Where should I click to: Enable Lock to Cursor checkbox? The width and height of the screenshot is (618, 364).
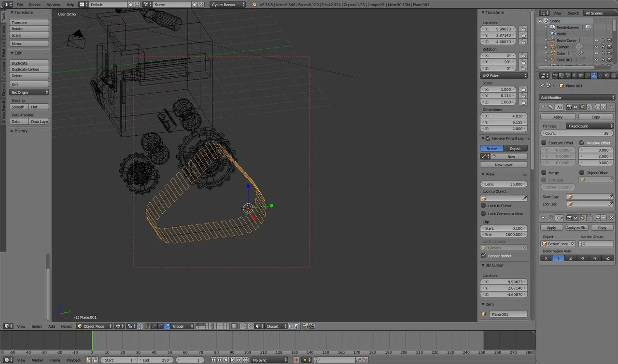(x=483, y=206)
